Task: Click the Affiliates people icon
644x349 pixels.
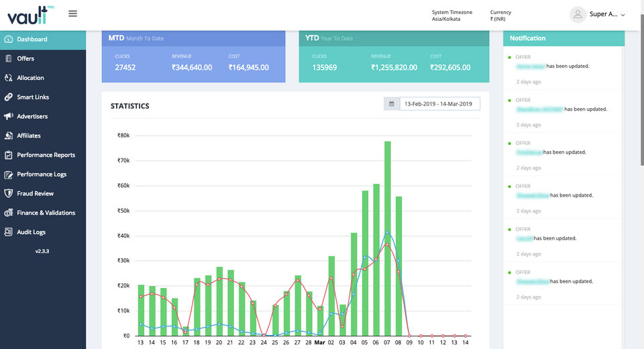Action: pos(8,136)
